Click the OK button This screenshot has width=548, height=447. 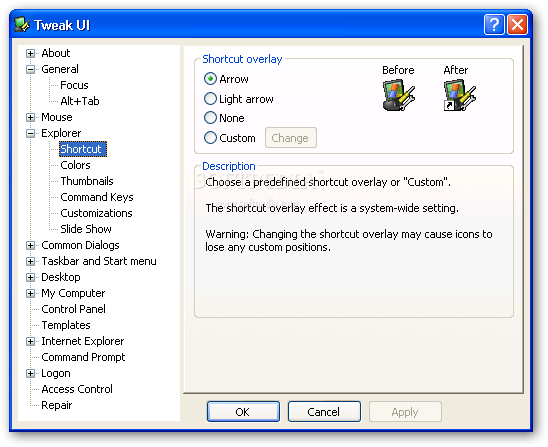point(243,412)
